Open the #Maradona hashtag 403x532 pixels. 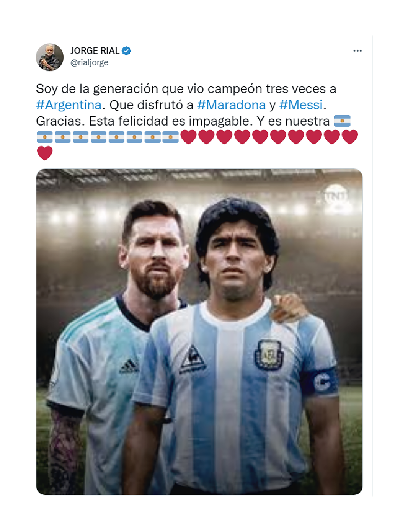click(x=231, y=105)
